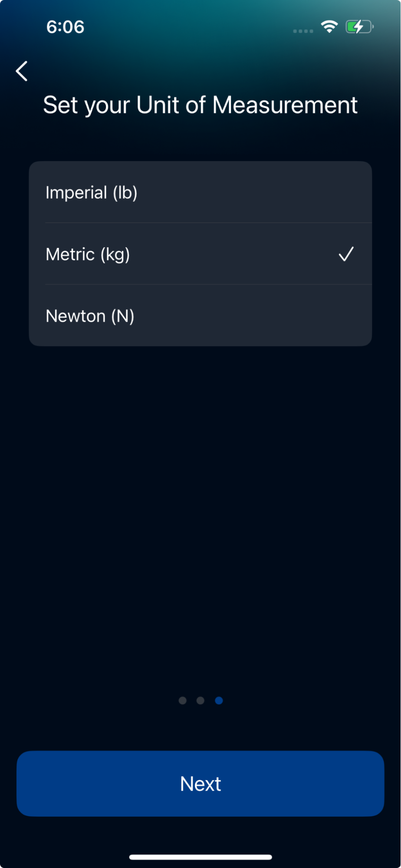Click the 6:06 clock in status bar
This screenshot has width=401, height=868.
[x=65, y=27]
